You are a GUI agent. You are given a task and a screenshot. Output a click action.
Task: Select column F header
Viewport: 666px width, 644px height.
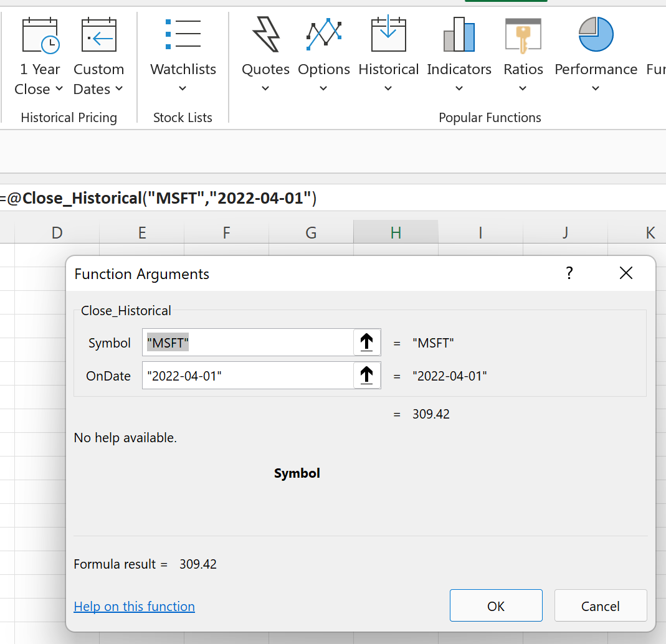tap(226, 232)
